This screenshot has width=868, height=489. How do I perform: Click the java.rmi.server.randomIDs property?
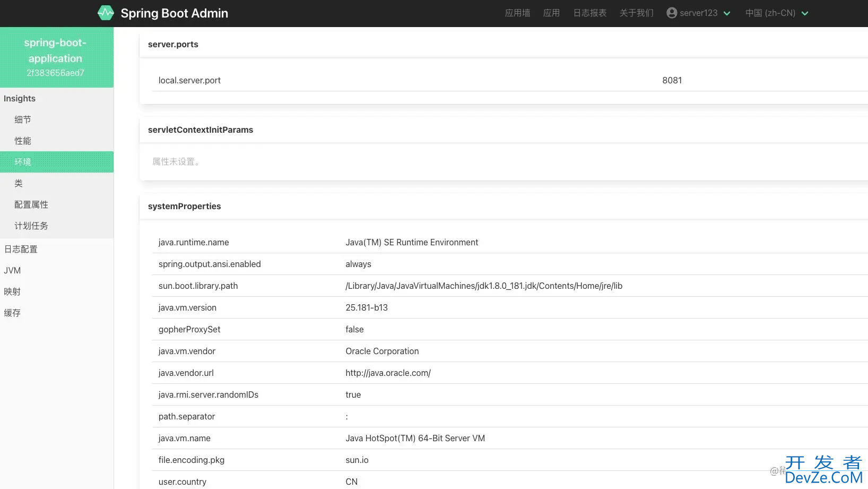tap(209, 394)
